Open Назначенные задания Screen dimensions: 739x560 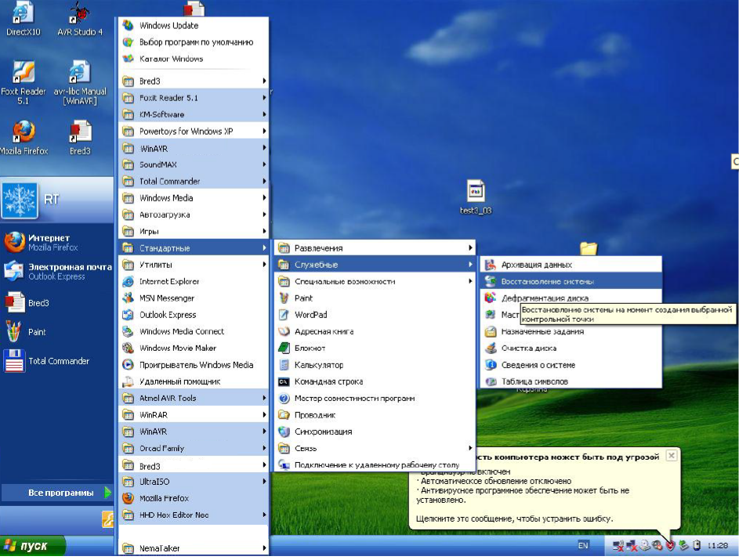(x=571, y=331)
